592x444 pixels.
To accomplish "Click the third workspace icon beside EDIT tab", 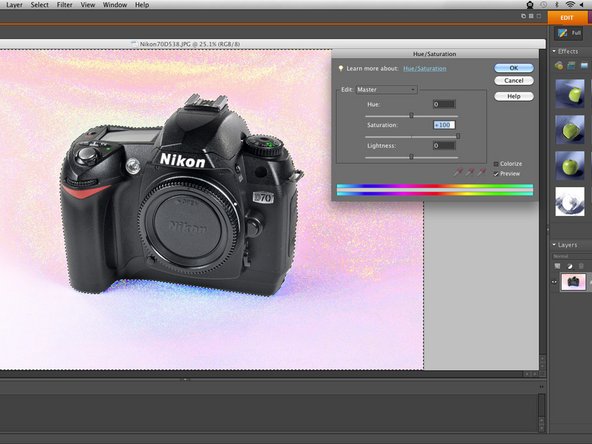I will tap(539, 16).
